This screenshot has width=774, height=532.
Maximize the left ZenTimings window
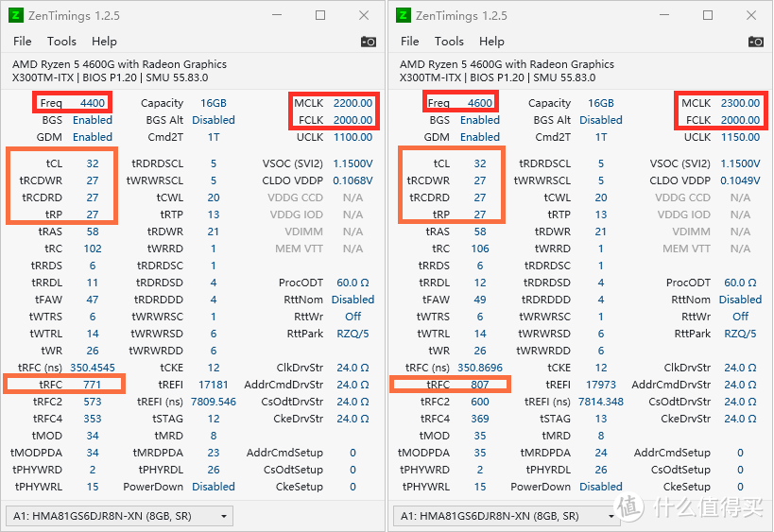[320, 15]
